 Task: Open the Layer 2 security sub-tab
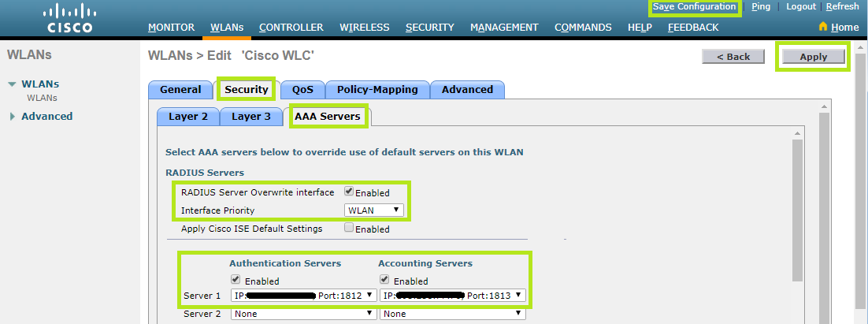click(x=187, y=116)
